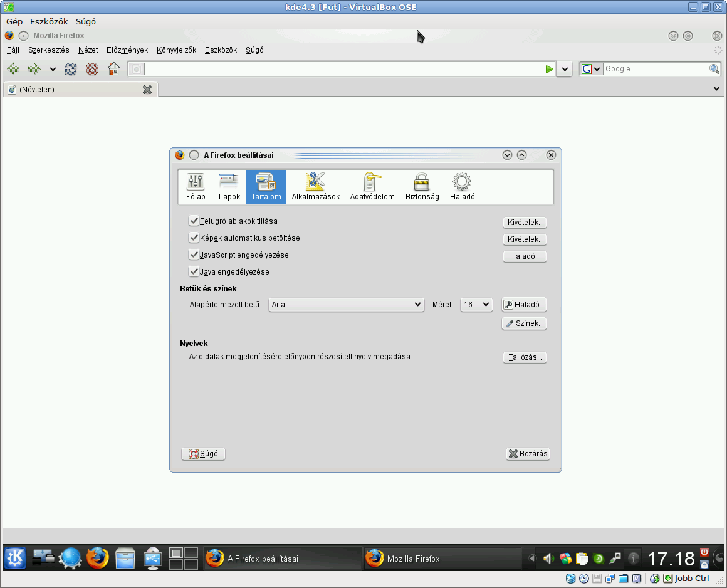Go to the Firefox home page
This screenshot has width=727, height=588.
(113, 69)
